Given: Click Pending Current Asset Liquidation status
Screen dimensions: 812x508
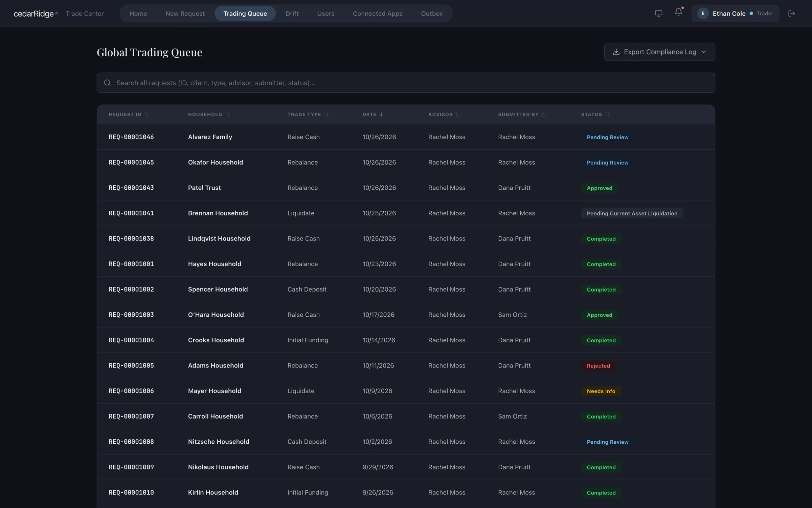Looking at the screenshot, I should 632,213.
